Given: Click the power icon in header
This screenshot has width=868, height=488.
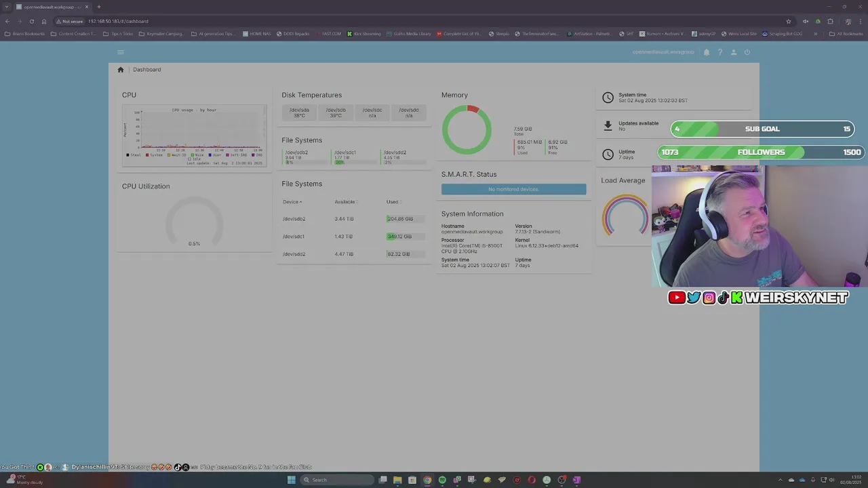Looking at the screenshot, I should [747, 52].
